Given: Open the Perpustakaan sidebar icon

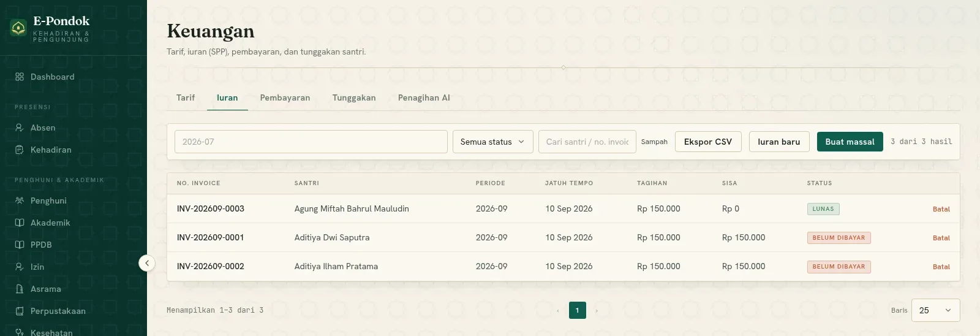Looking at the screenshot, I should (20, 311).
